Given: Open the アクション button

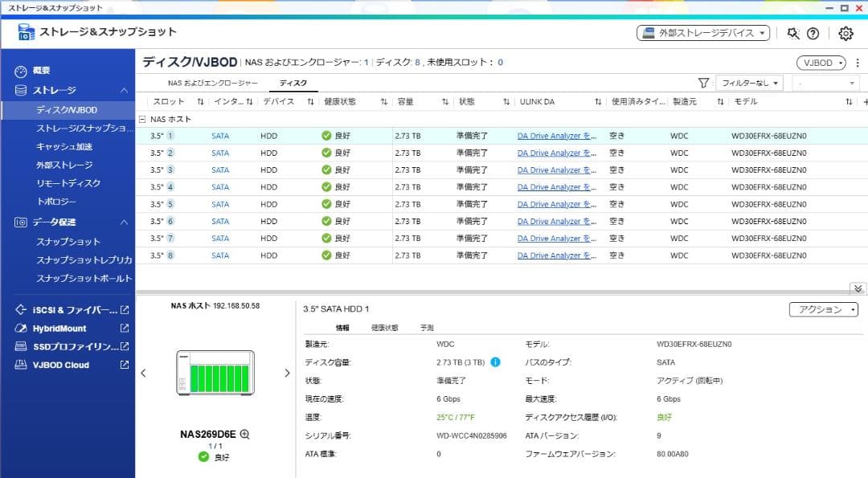Looking at the screenshot, I should point(822,308).
